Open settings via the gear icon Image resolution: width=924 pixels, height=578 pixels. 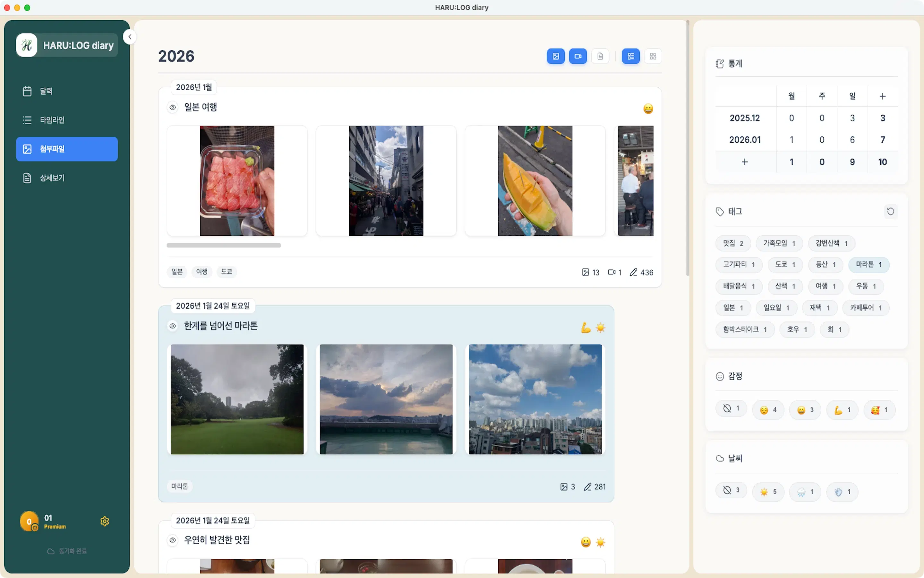pos(105,521)
